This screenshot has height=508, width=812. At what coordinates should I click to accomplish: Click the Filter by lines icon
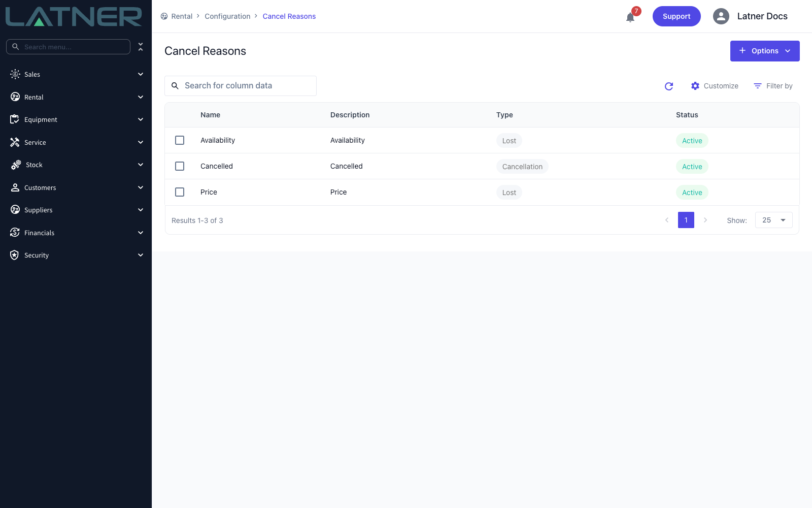click(x=758, y=86)
